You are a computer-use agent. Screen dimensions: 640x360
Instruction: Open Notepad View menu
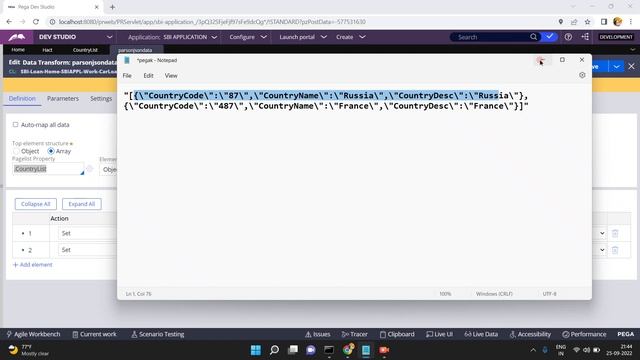coord(171,76)
